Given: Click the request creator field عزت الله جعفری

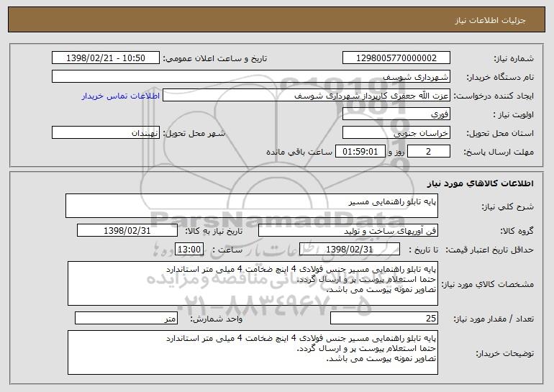Looking at the screenshot, I should (306, 96).
